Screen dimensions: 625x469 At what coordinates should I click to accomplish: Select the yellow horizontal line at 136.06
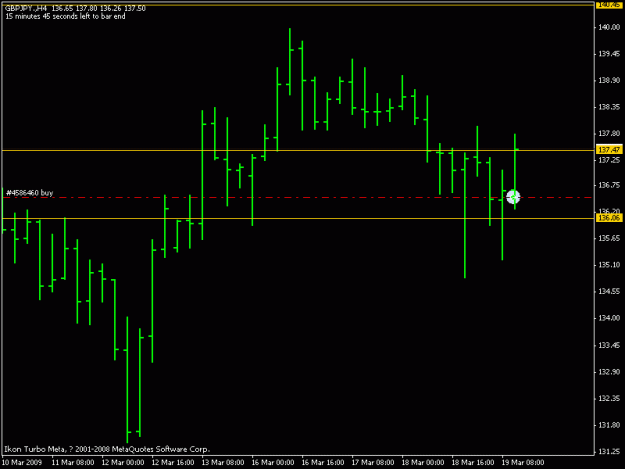297,218
